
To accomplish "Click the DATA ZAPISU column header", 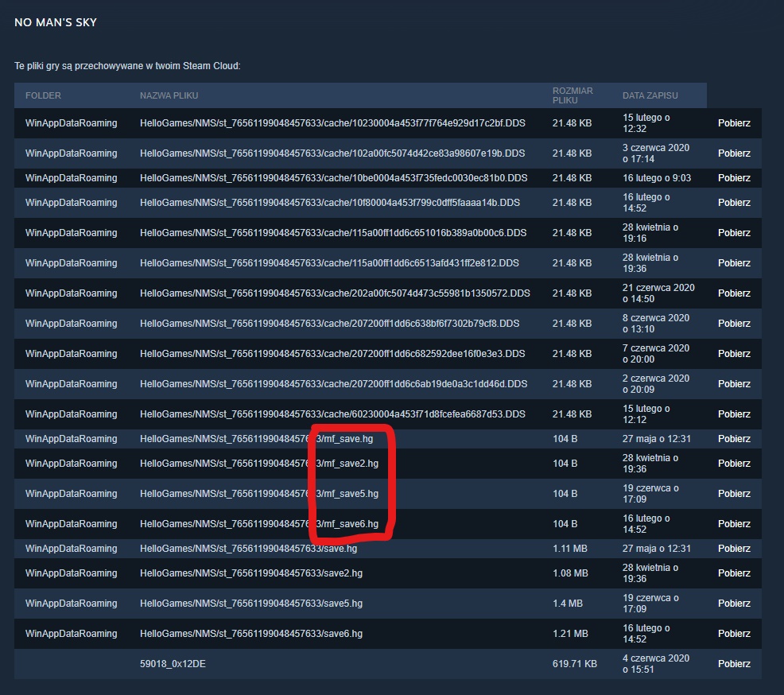I will (650, 95).
